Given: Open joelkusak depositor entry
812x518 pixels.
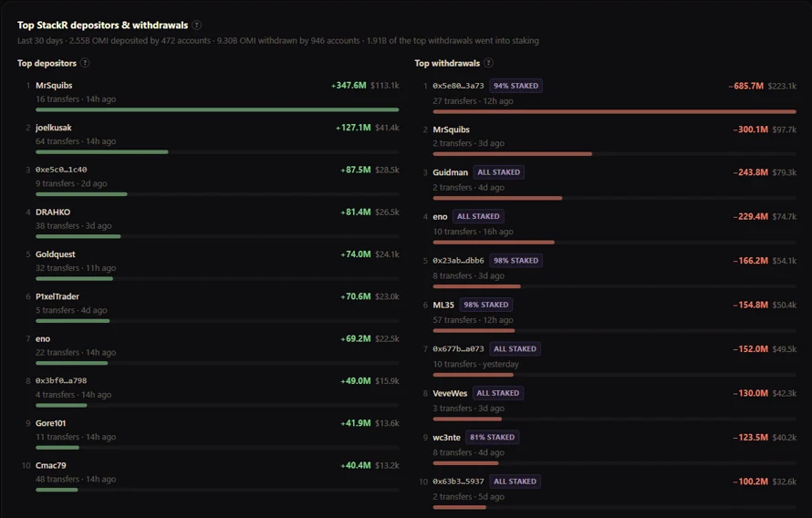Looking at the screenshot, I should [x=53, y=128].
